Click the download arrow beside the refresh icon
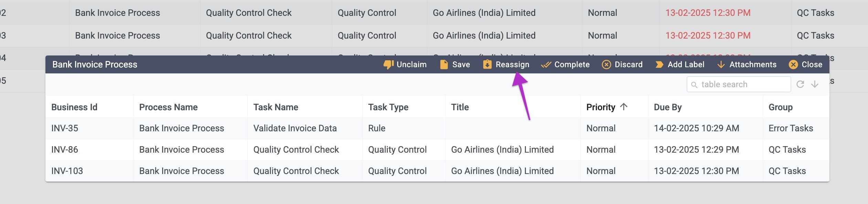 point(815,84)
